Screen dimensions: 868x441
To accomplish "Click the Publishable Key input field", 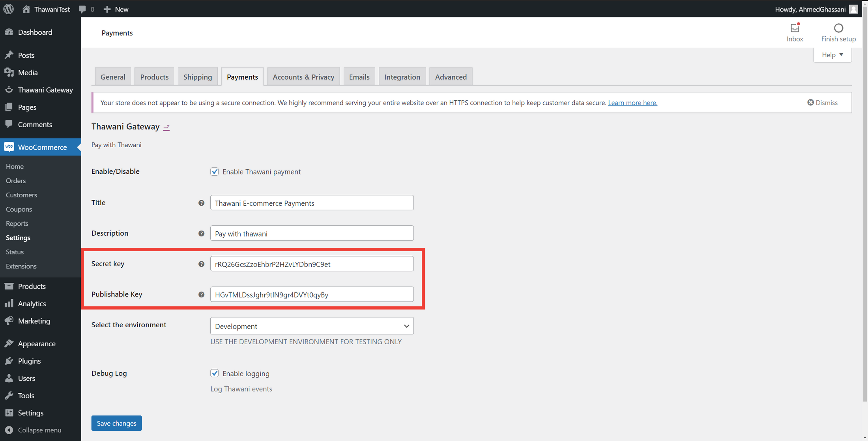I will [312, 295].
